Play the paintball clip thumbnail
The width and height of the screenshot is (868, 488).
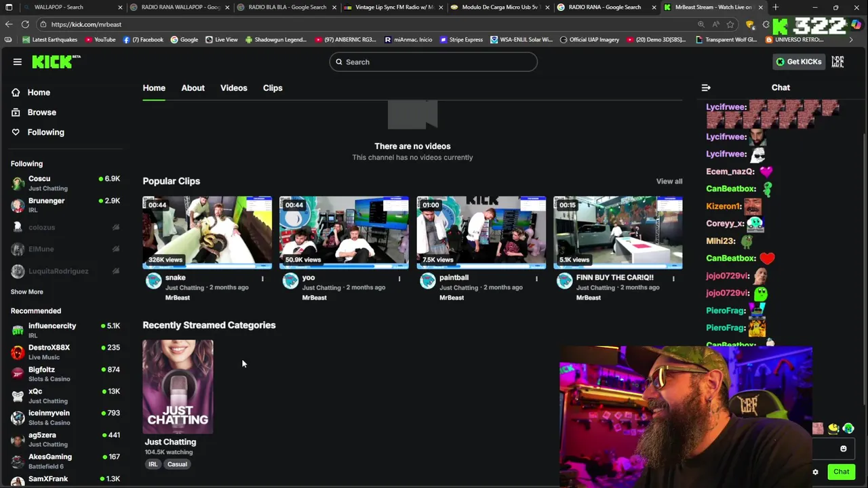point(481,232)
